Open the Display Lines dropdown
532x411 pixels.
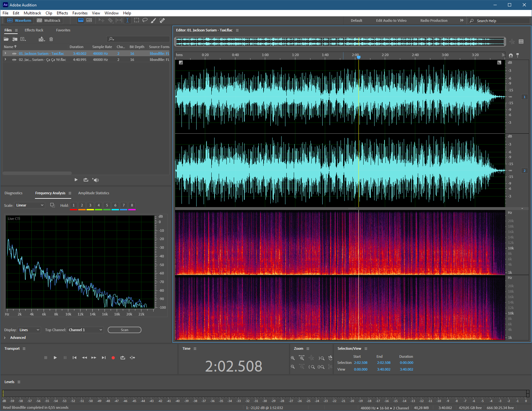29,330
